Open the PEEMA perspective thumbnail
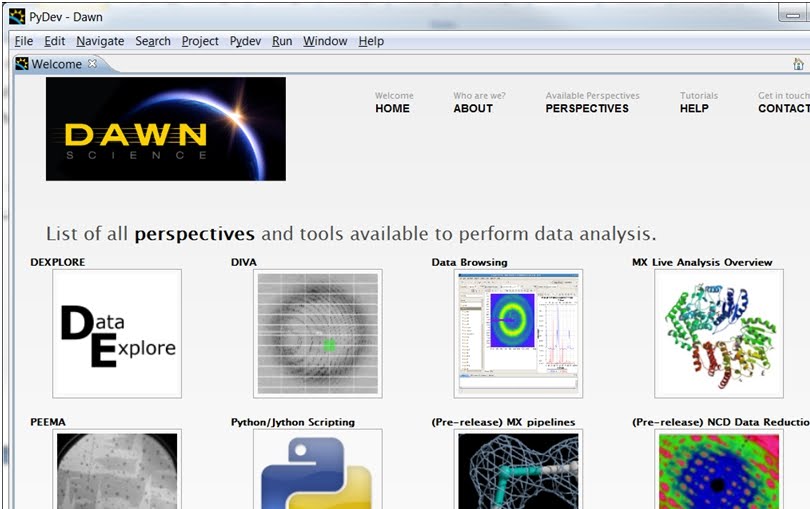Screen dimensions: 810x509 pyautogui.click(x=117, y=469)
